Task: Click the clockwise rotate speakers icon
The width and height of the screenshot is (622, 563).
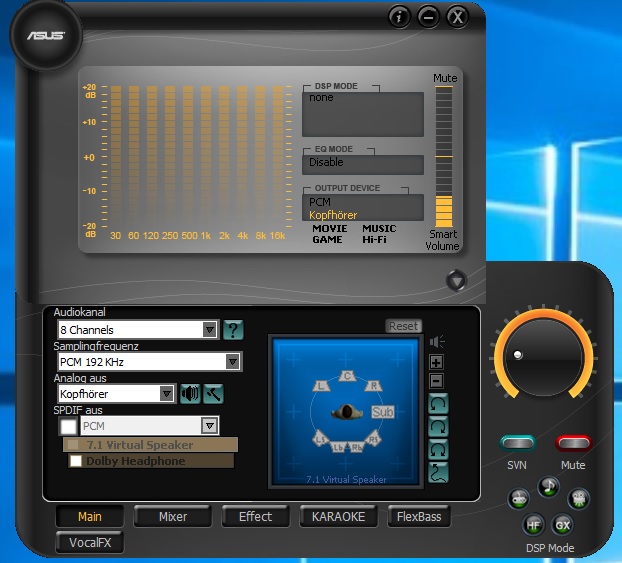Action: pos(438,427)
